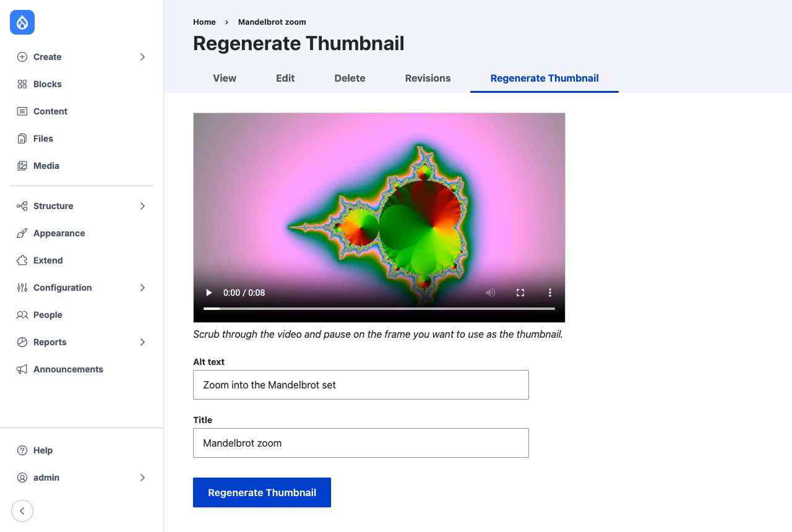Mute the video with speaker icon
The width and height of the screenshot is (792, 532).
(491, 293)
